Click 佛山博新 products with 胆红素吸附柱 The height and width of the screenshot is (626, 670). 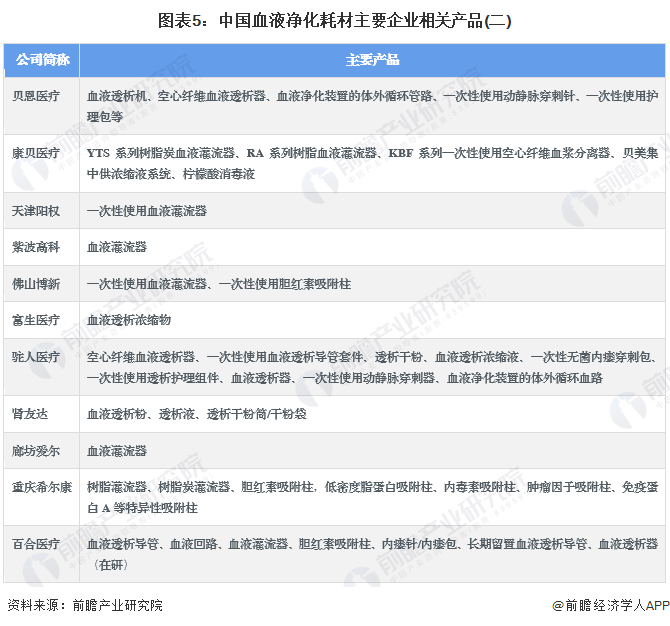[219, 284]
